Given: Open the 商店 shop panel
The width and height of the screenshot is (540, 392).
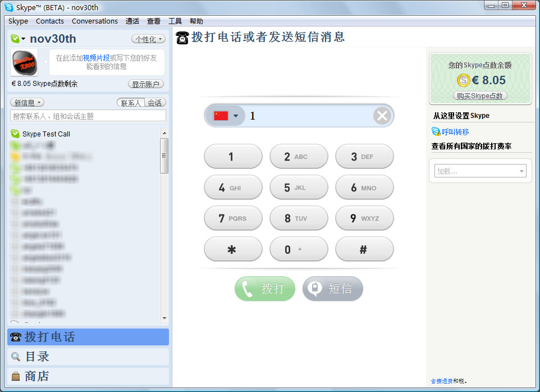Looking at the screenshot, I should (x=88, y=376).
